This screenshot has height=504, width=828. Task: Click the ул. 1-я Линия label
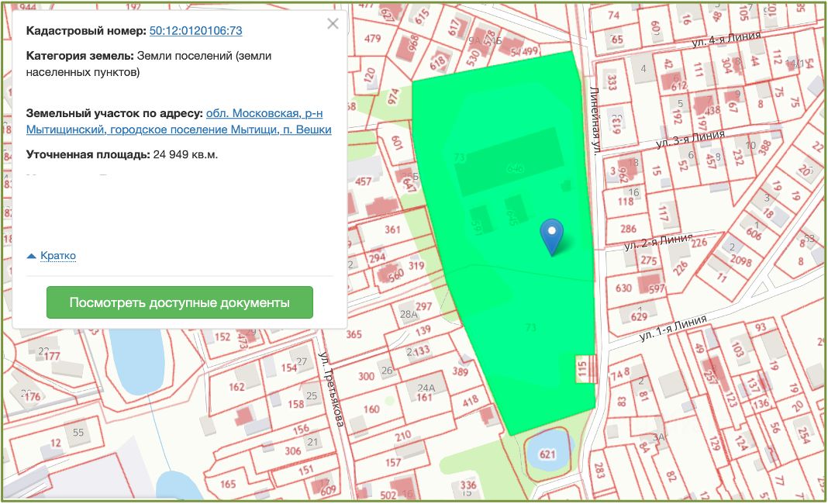point(673,328)
